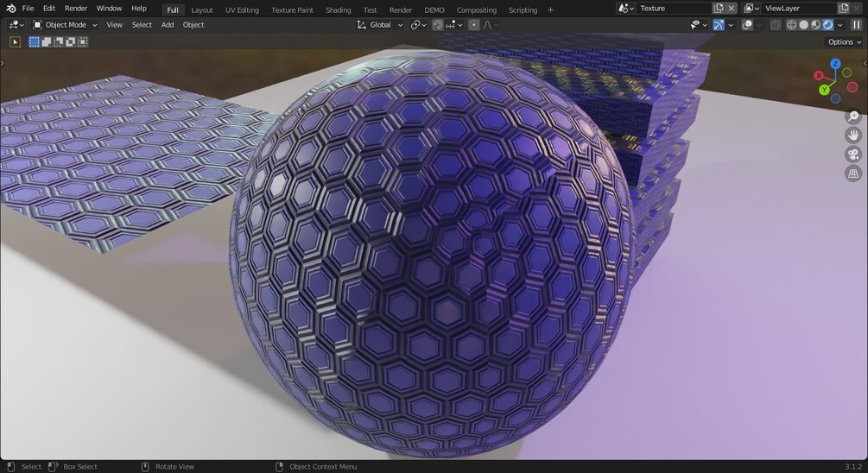Switch to the Render workspace tab
The image size is (868, 473).
click(x=400, y=10)
